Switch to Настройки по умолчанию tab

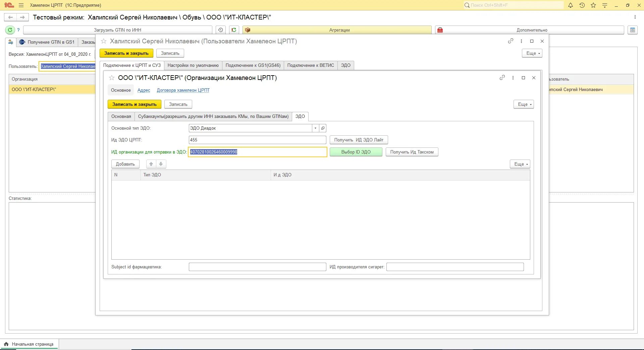pos(193,65)
